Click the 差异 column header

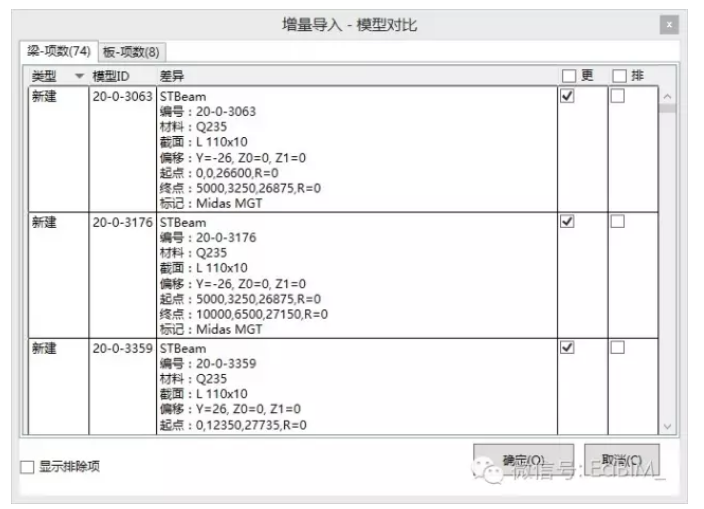click(x=172, y=76)
